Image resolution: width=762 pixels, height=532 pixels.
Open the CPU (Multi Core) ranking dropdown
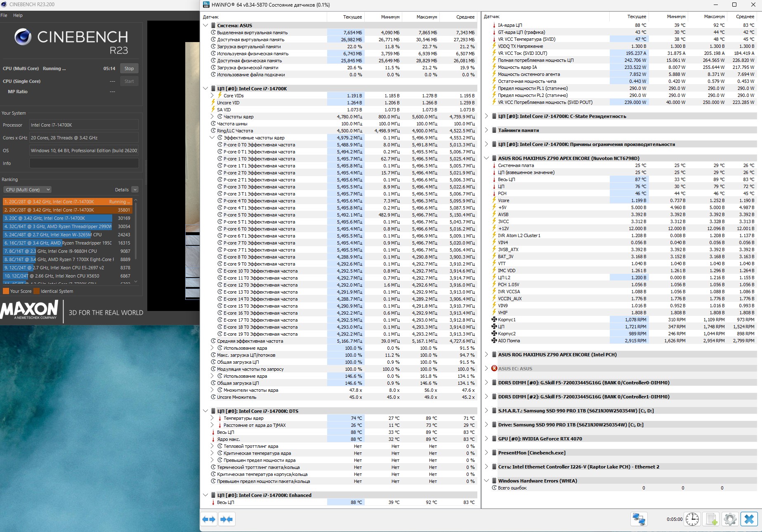[27, 190]
